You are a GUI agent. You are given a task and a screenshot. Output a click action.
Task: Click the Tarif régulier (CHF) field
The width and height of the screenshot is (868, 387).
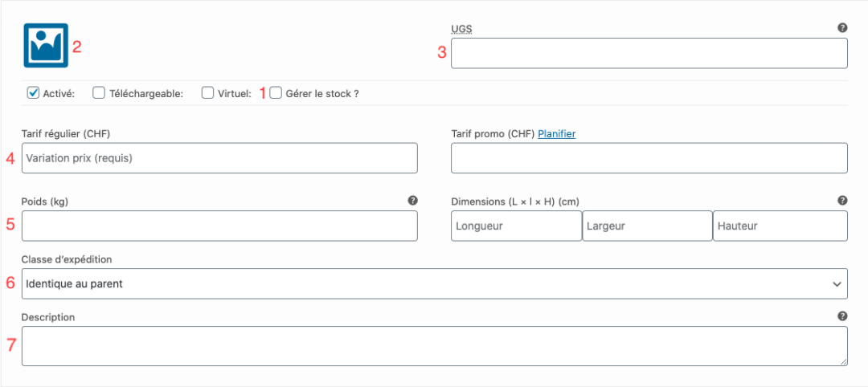[219, 158]
